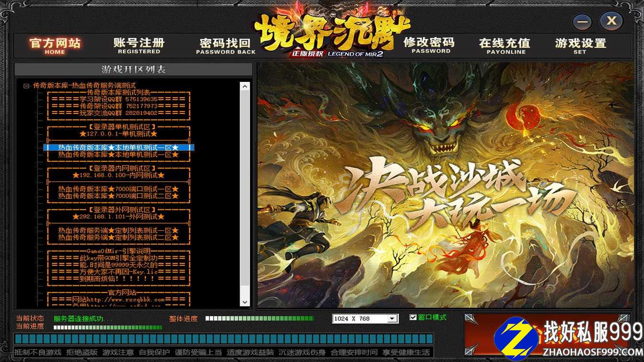Choose 定制列表测试一区 server

click(x=118, y=230)
